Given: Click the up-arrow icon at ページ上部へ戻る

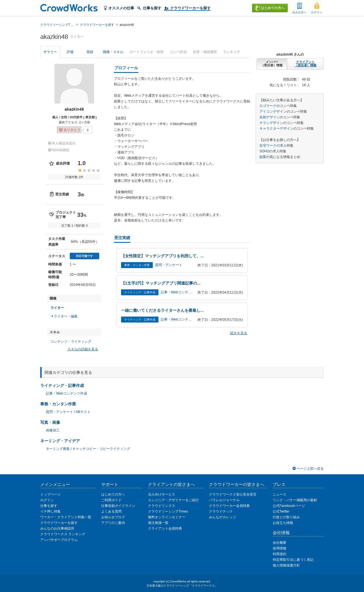Looking at the screenshot, I should (x=294, y=468).
